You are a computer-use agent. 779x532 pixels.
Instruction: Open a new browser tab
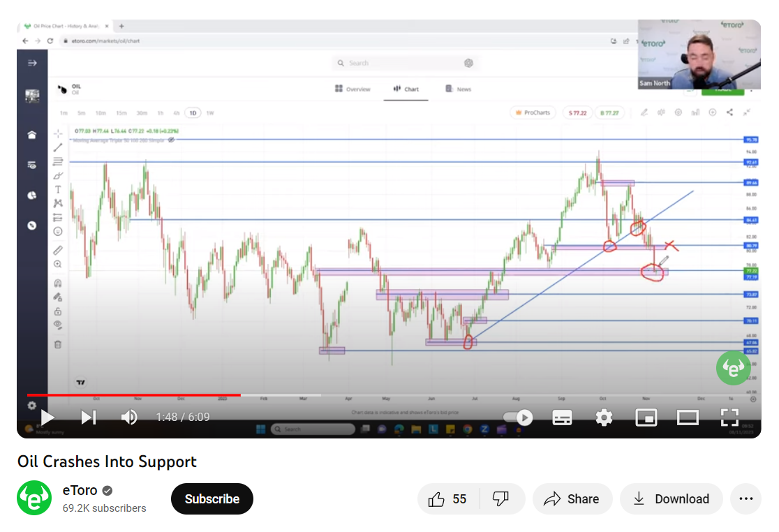(121, 26)
